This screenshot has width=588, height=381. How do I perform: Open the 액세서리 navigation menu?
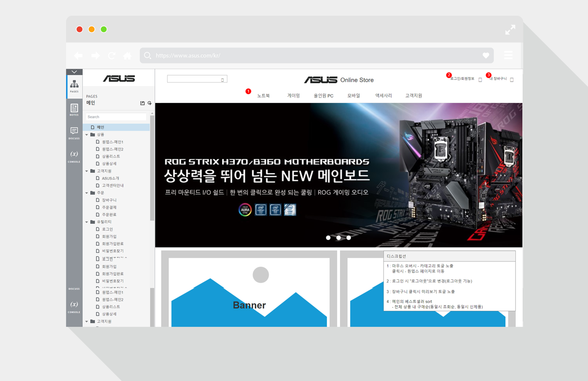coord(383,96)
